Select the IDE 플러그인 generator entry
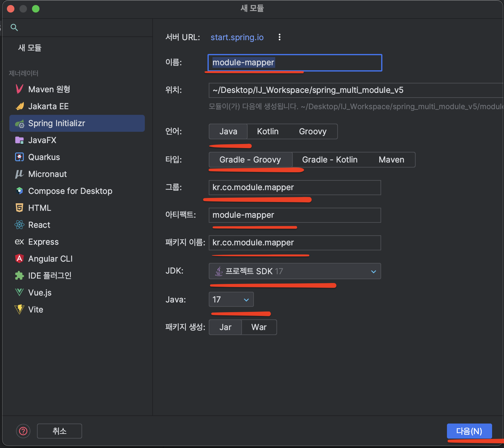 coord(77,276)
